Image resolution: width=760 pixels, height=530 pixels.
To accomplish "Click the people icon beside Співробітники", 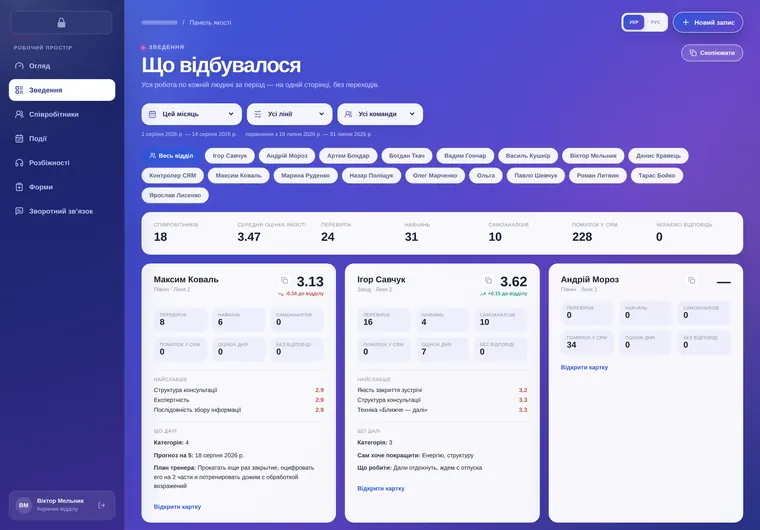I will pyautogui.click(x=19, y=114).
